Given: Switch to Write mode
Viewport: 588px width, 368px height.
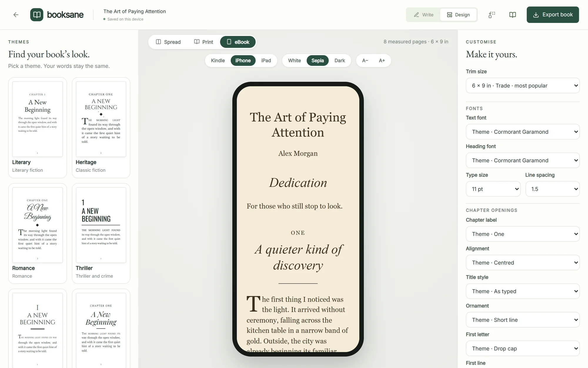Looking at the screenshot, I should [424, 15].
